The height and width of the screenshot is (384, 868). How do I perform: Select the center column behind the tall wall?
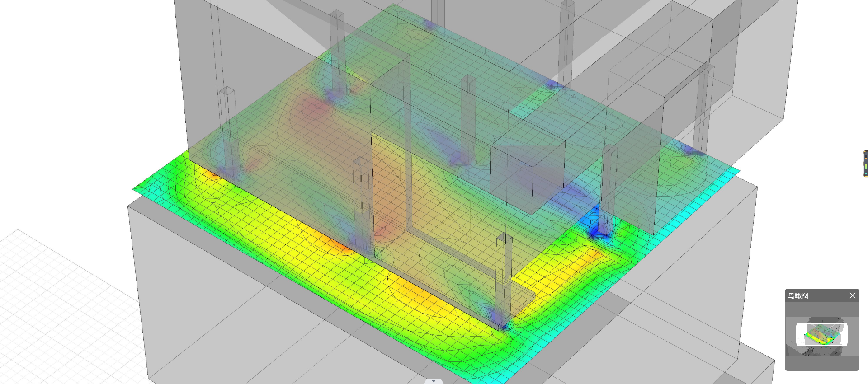click(x=468, y=117)
